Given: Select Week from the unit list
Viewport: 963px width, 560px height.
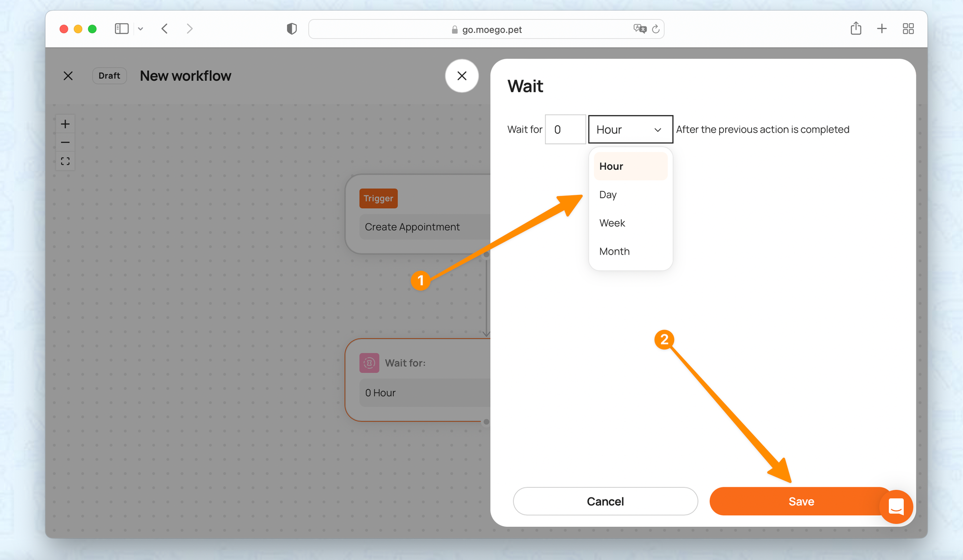Looking at the screenshot, I should (x=612, y=223).
